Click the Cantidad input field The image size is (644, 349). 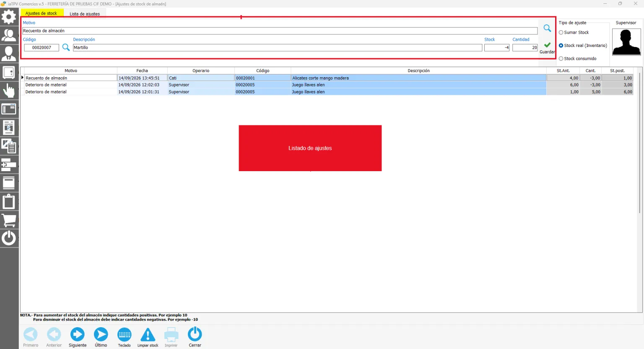tap(525, 47)
